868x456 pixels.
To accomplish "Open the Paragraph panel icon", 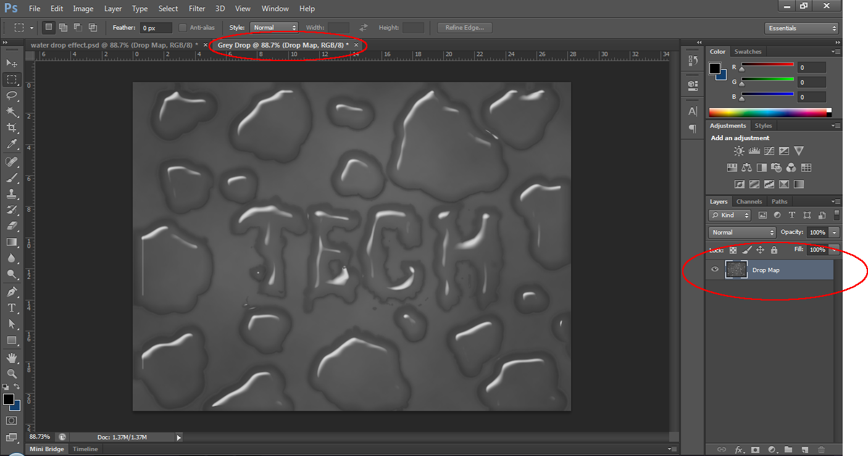I will (693, 128).
